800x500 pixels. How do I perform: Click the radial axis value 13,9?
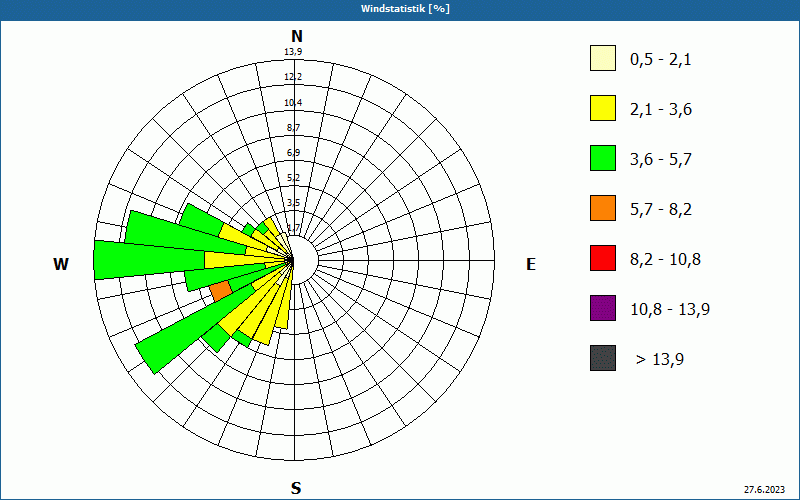[x=293, y=52]
